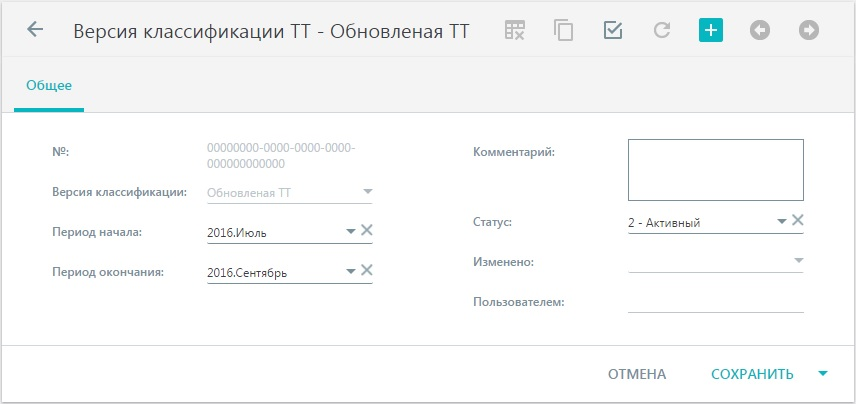Switch to the Общее tab
The height and width of the screenshot is (404, 856).
[49, 86]
